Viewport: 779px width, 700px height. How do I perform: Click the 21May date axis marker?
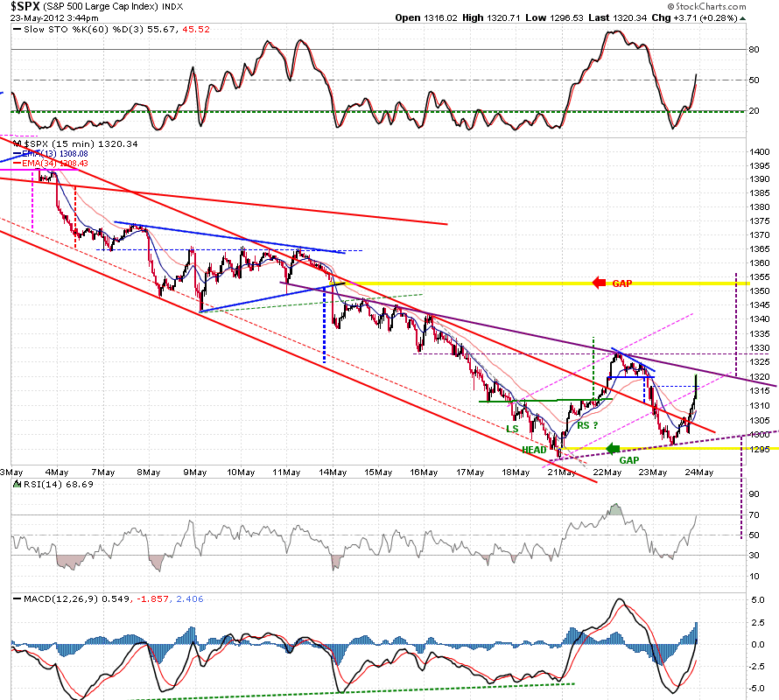(561, 472)
